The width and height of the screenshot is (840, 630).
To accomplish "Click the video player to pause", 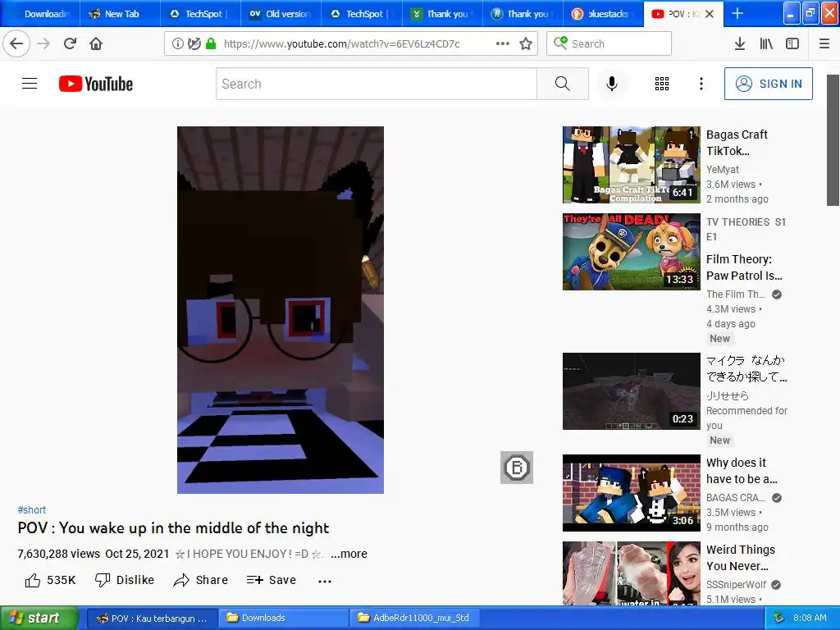I will [x=281, y=309].
